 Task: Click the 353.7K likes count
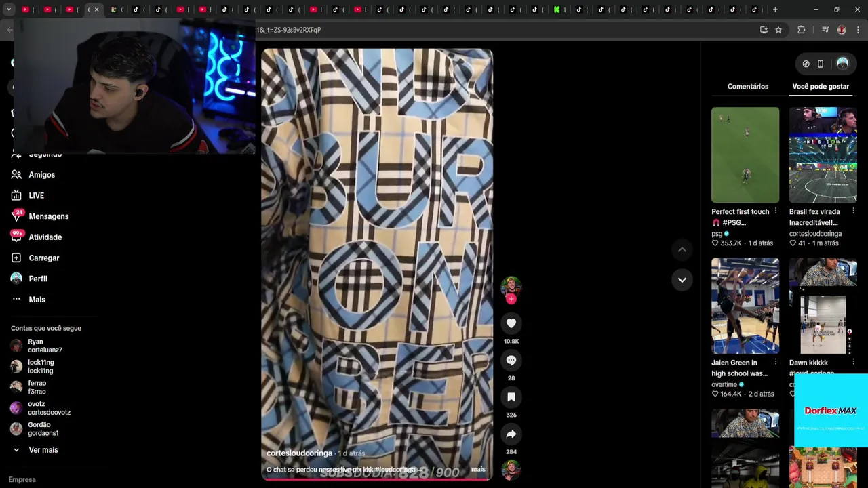point(731,243)
